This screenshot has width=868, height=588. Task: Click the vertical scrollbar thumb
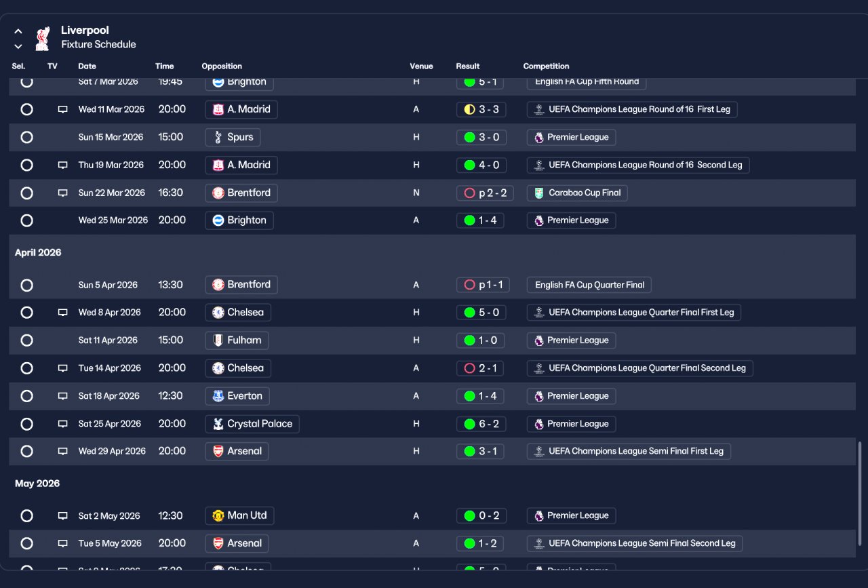coord(860,476)
